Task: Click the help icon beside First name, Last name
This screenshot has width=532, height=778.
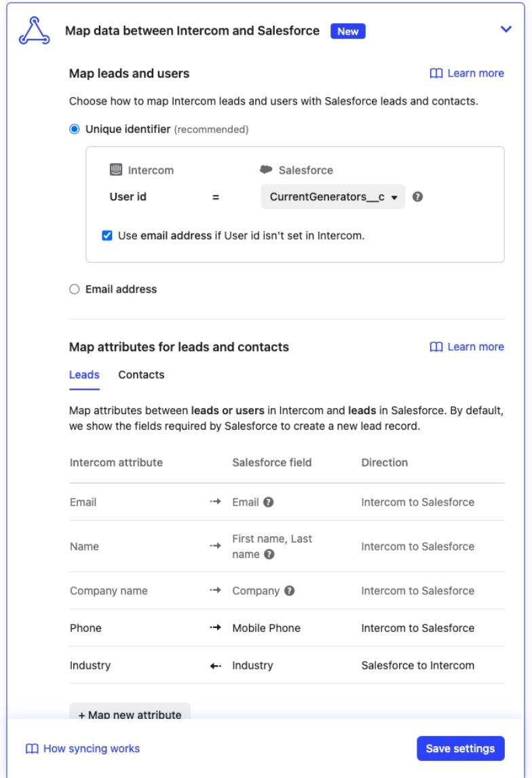Action: coord(269,554)
